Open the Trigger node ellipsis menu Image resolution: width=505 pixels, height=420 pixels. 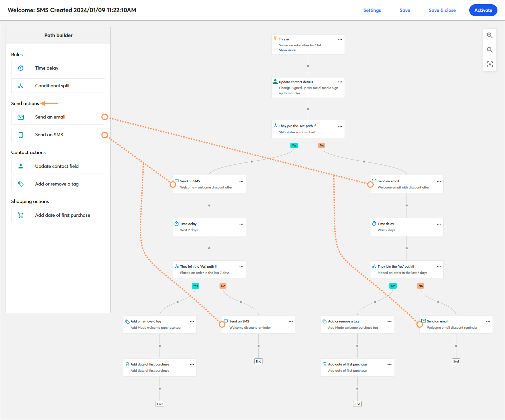pyautogui.click(x=340, y=39)
